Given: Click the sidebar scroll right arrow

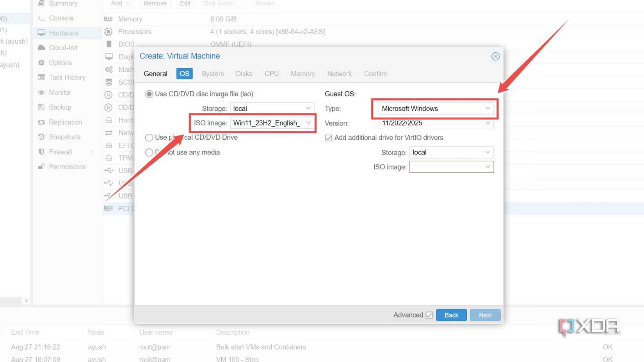Looking at the screenshot, I should coord(26,300).
